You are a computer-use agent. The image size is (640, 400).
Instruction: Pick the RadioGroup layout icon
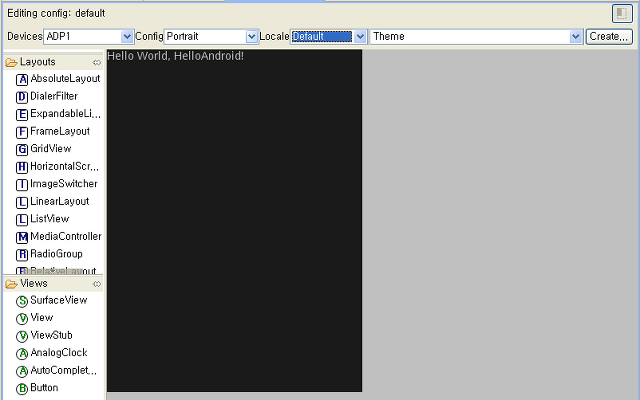pyautogui.click(x=22, y=255)
